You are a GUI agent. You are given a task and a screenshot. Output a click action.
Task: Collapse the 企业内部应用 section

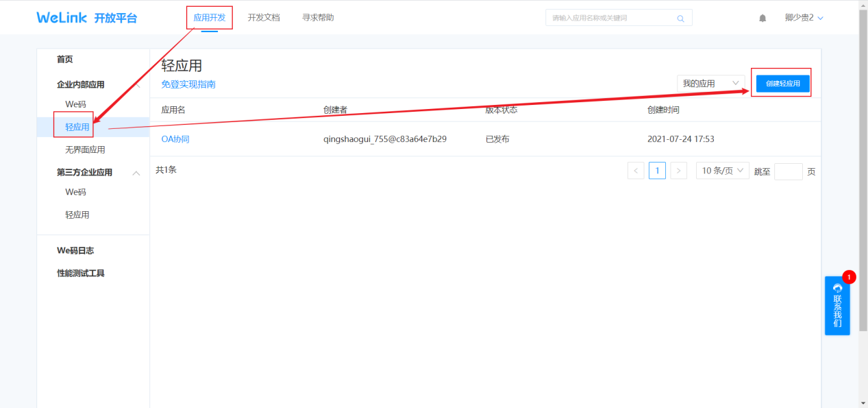click(137, 85)
